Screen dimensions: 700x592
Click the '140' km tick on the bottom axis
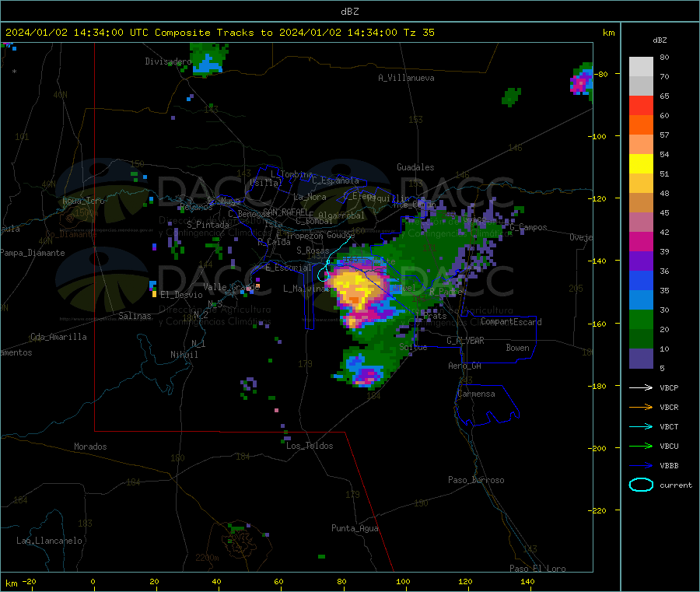tap(527, 582)
